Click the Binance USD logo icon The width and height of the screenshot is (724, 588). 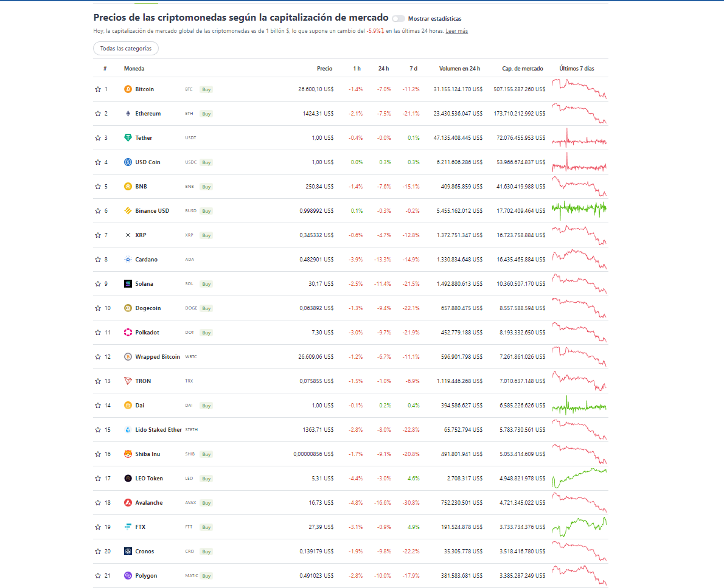[128, 211]
